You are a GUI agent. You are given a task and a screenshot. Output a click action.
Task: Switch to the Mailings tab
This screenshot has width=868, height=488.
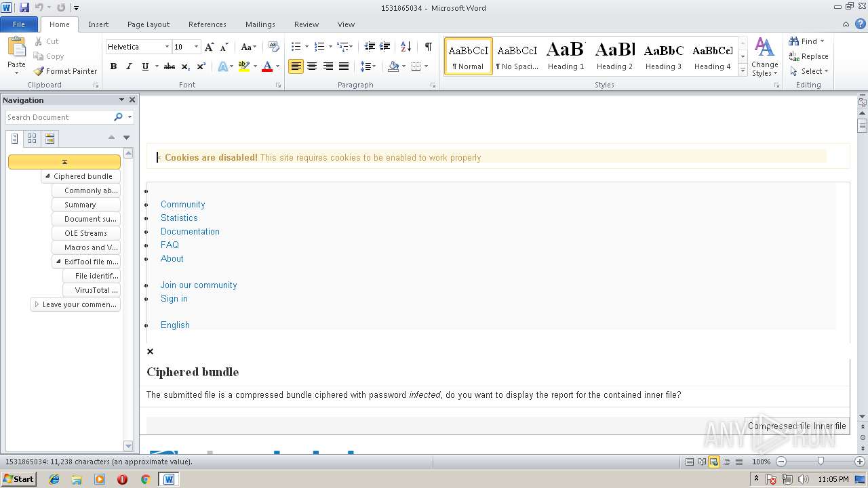260,24
